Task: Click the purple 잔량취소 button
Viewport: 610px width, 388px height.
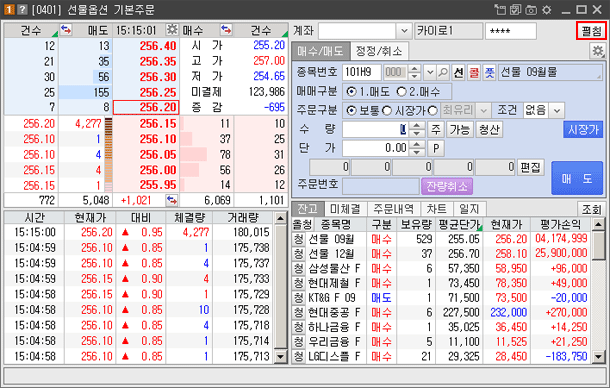Action: [x=447, y=186]
